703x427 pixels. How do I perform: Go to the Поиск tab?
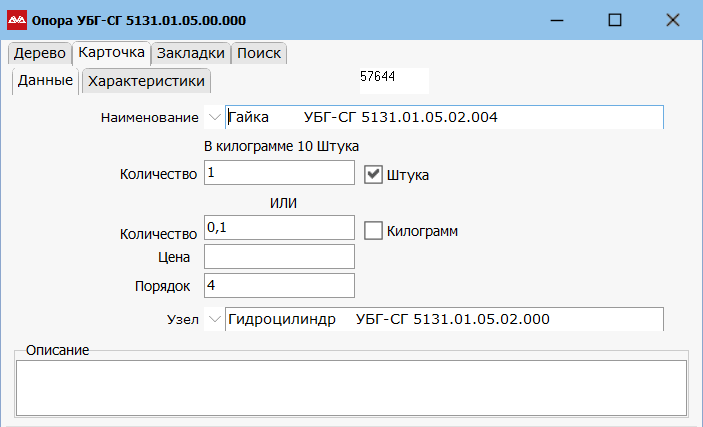[259, 53]
